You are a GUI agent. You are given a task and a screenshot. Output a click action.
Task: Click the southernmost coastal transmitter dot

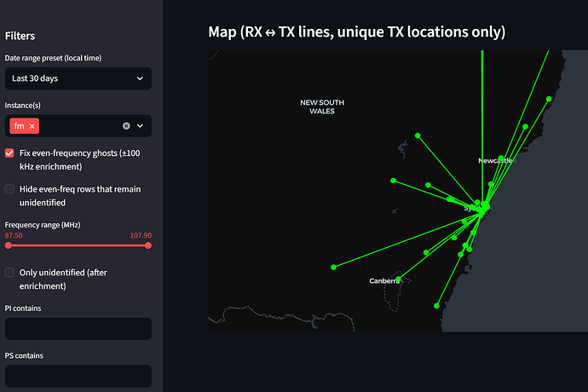[x=436, y=306]
